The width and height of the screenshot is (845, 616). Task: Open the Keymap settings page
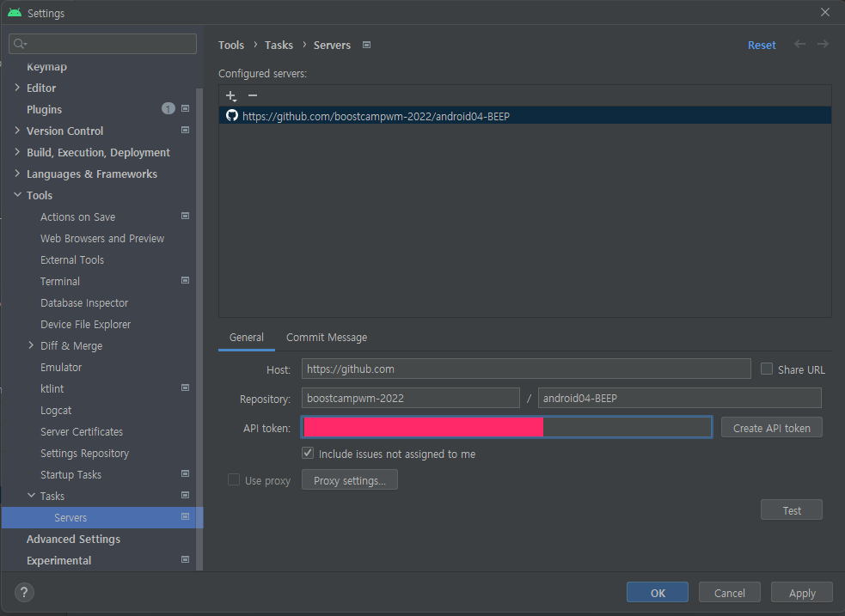47,67
